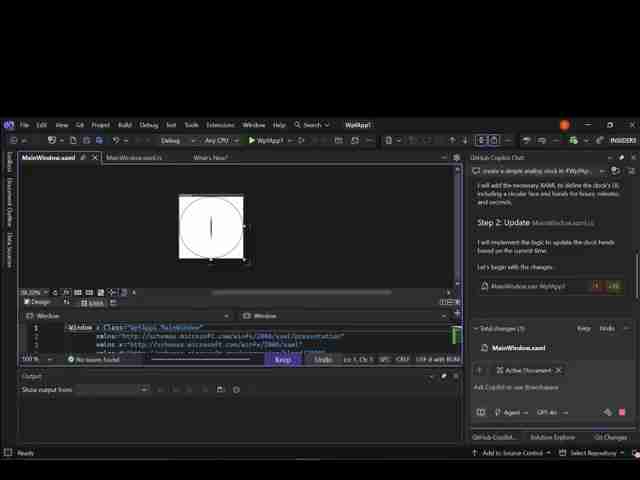Click the No issues found indicator

point(93,360)
